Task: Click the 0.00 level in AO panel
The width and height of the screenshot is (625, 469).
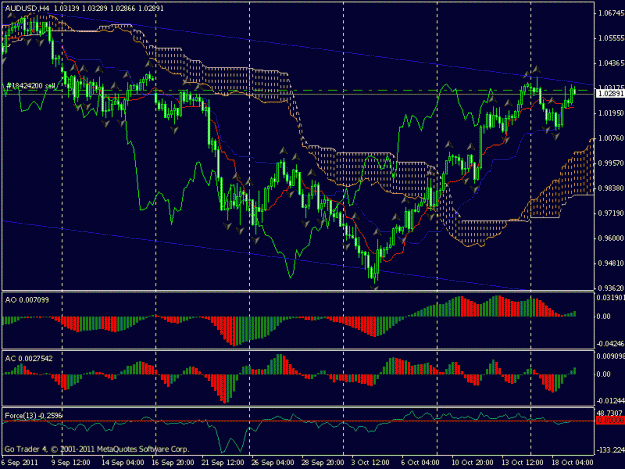Action: [603, 316]
